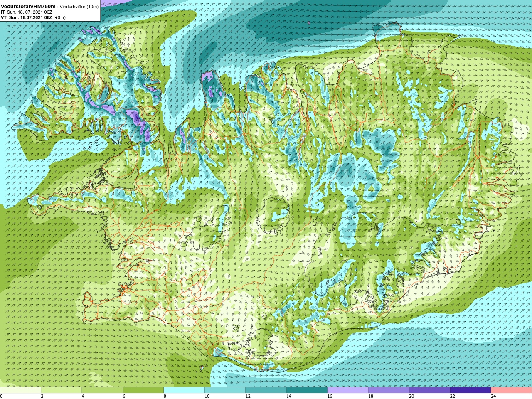Click the "Veðurstofan/HM750m" title text
Screen dimensions: 532x399
point(28,7)
